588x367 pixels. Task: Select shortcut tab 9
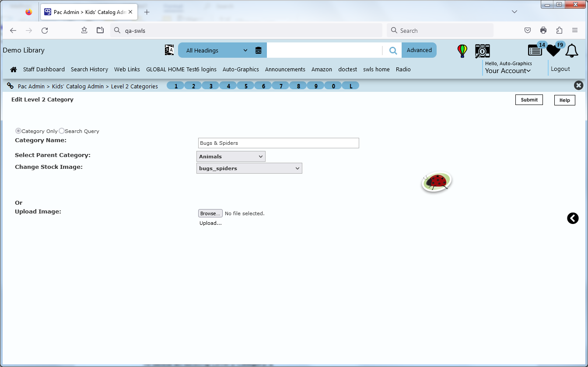(316, 86)
